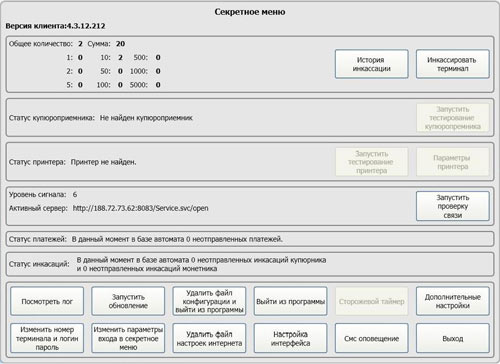Open Параметры принтера settings

click(452, 162)
